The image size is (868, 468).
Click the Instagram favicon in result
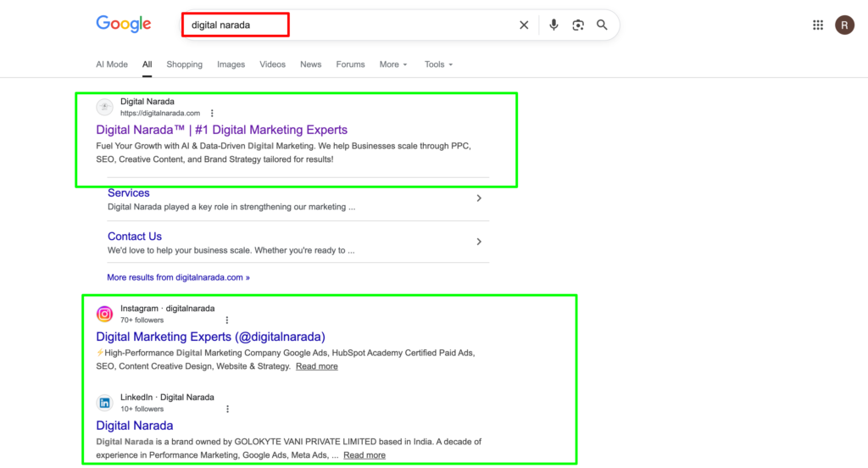(104, 314)
